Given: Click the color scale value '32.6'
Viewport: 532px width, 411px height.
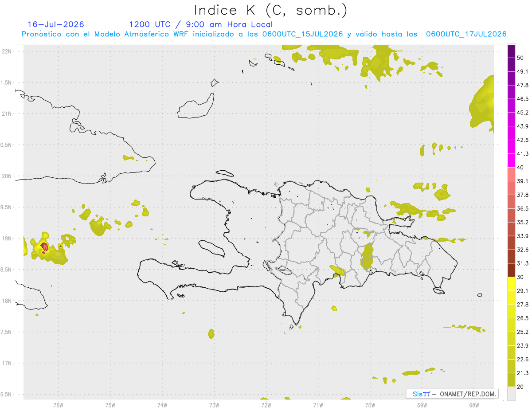Looking at the screenshot, I should [523, 250].
